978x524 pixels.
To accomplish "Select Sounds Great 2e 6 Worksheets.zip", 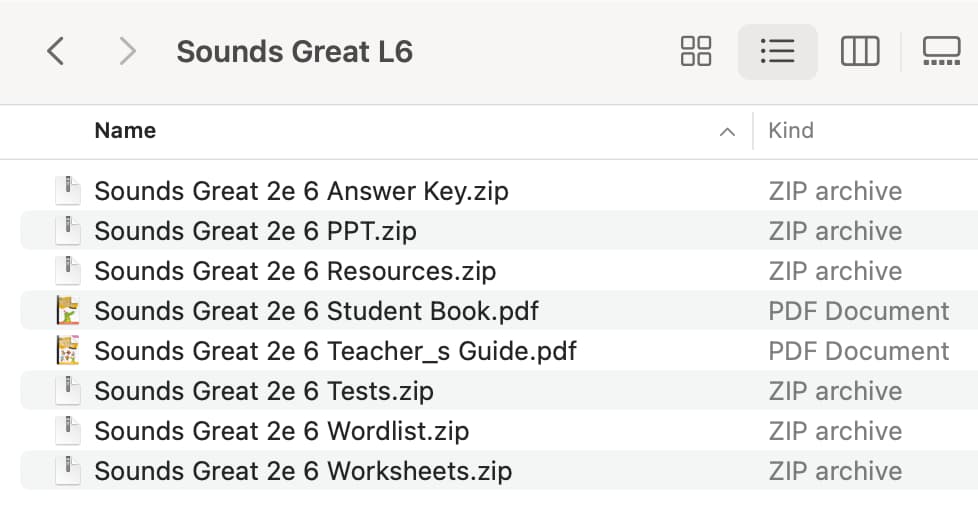I will (499, 470).
